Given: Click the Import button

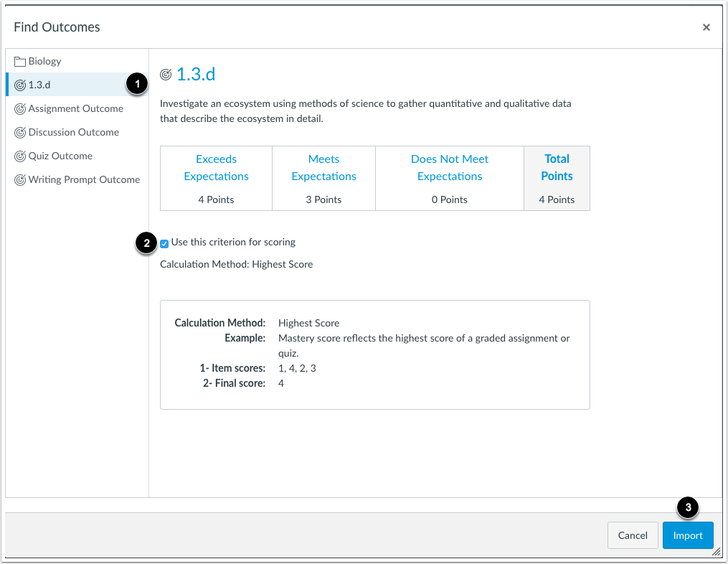Looking at the screenshot, I should 688,535.
